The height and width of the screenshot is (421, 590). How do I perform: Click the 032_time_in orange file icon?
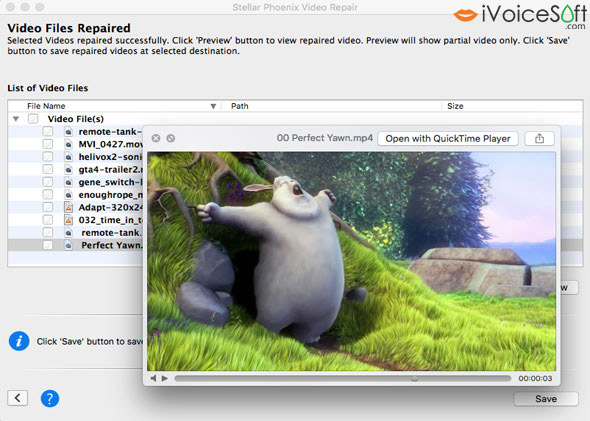[x=68, y=220]
